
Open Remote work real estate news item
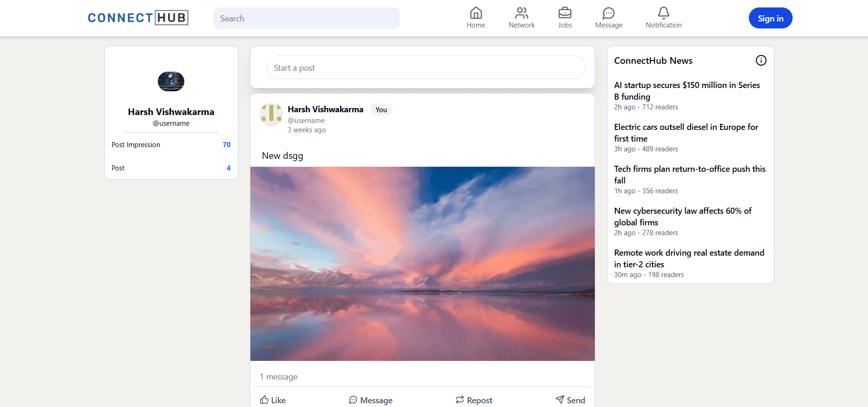pos(689,258)
